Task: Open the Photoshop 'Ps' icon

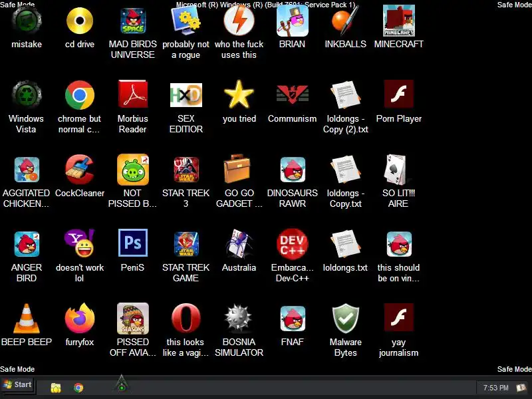Action: point(132,243)
